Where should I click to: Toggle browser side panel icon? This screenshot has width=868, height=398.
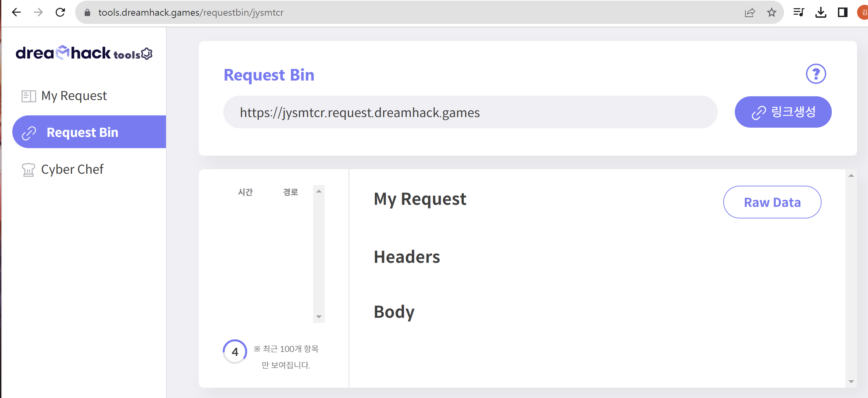[842, 13]
